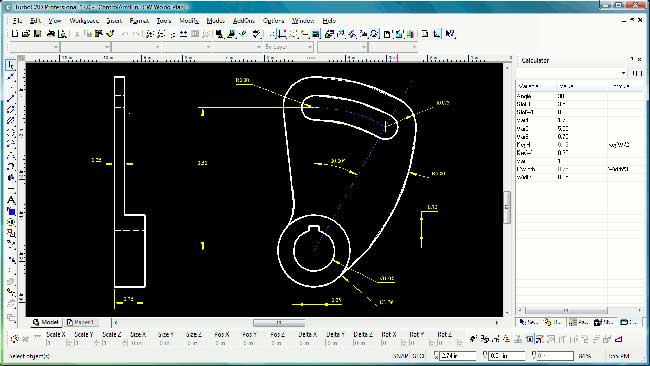650x366 pixels.
Task: Choose the Text tool letter A
Action: [x=11, y=200]
